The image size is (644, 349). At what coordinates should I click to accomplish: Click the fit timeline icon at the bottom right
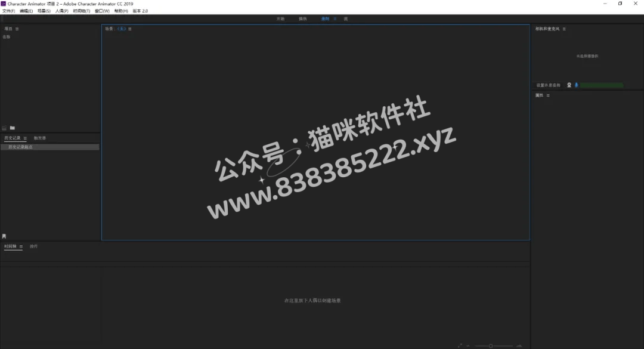(x=460, y=345)
